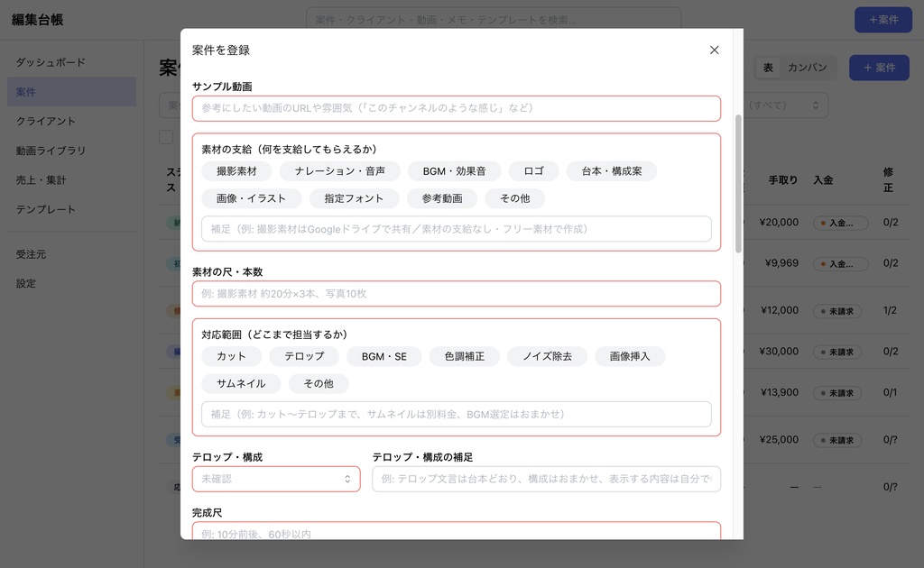Toggle the 撮影素材 chip
The image size is (924, 568).
[237, 171]
